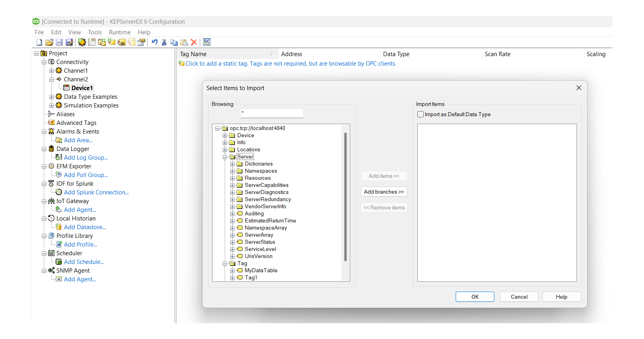The width and height of the screenshot is (644, 339).
Task: Select Tag1 in the browse tree
Action: tap(251, 278)
